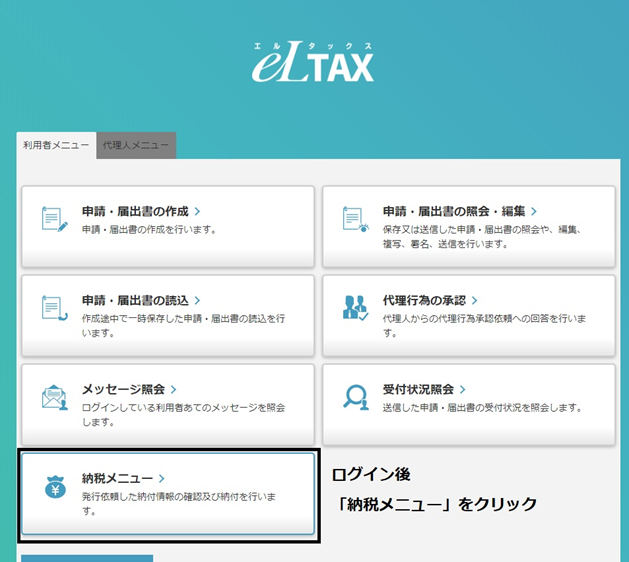Click the chevron next to 受付状況照会

pos(463,390)
